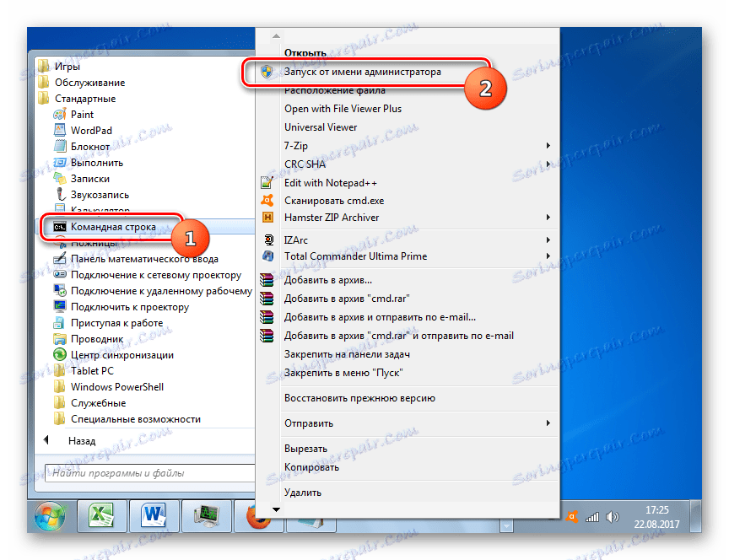
Task: Click the context menu scroll-up arrow
Action: 276,35
